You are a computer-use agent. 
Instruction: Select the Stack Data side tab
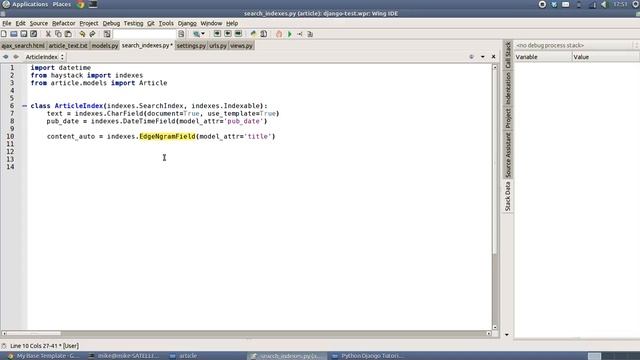[508, 196]
